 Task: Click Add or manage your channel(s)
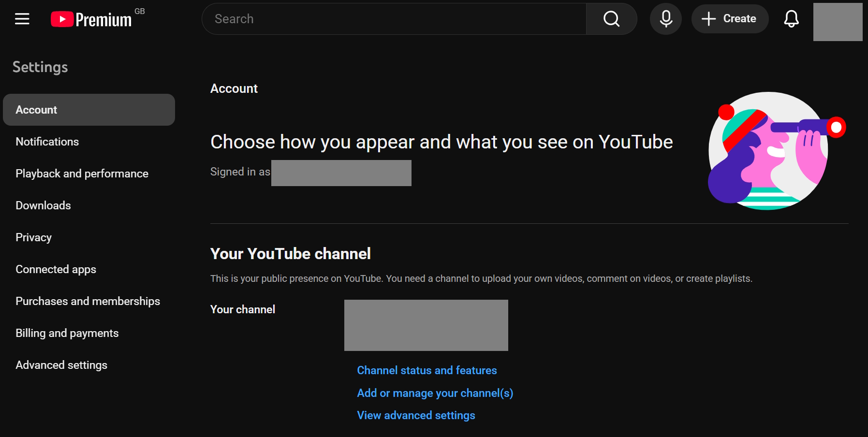pyautogui.click(x=435, y=393)
